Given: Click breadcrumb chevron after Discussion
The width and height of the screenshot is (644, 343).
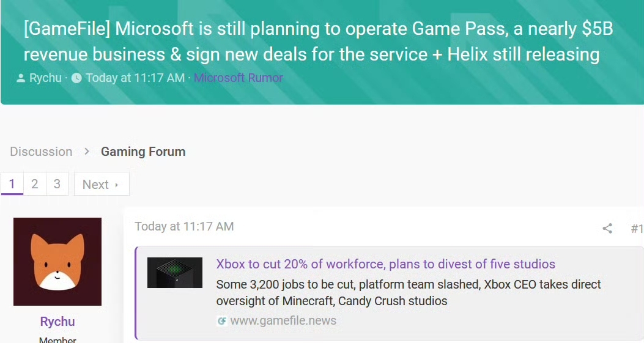Looking at the screenshot, I should pos(87,152).
